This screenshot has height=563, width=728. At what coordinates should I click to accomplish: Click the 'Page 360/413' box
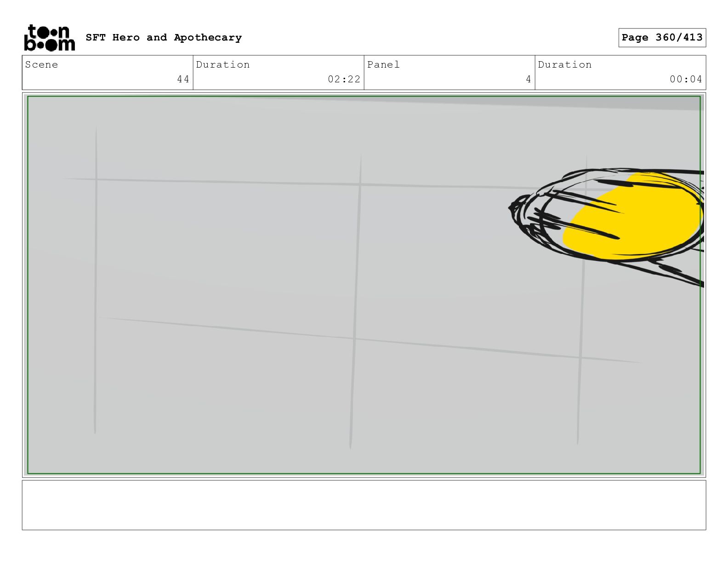662,38
